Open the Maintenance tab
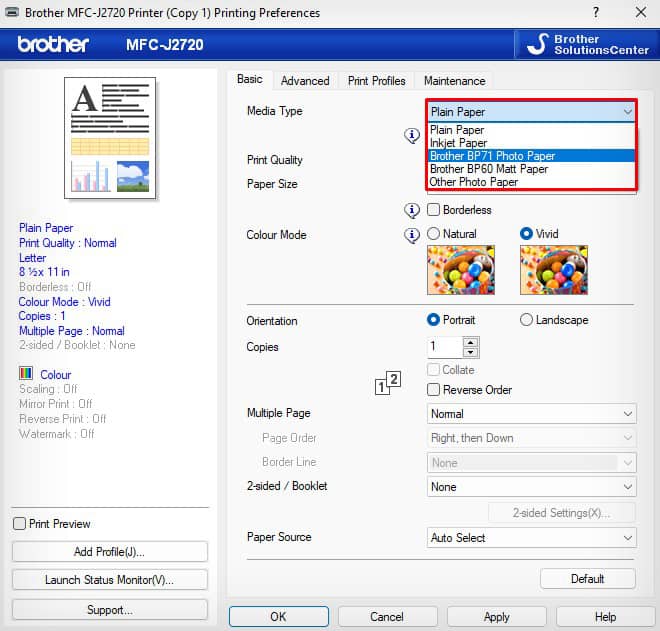Viewport: 660px width, 631px height. point(454,80)
